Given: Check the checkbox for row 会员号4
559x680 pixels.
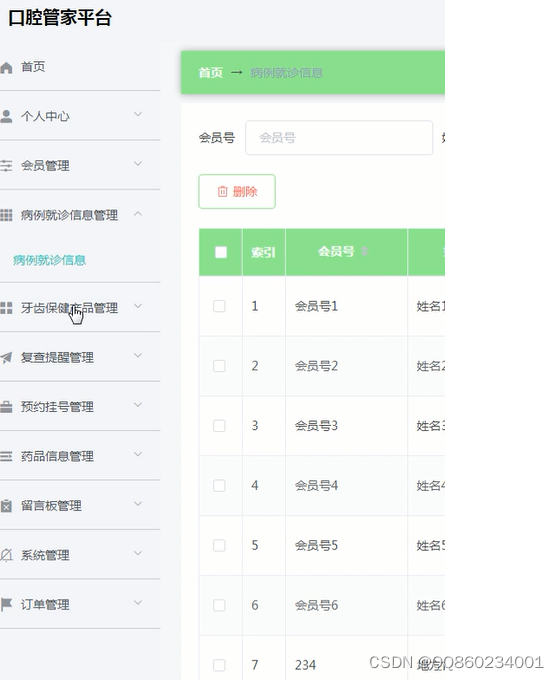Looking at the screenshot, I should click(x=219, y=486).
